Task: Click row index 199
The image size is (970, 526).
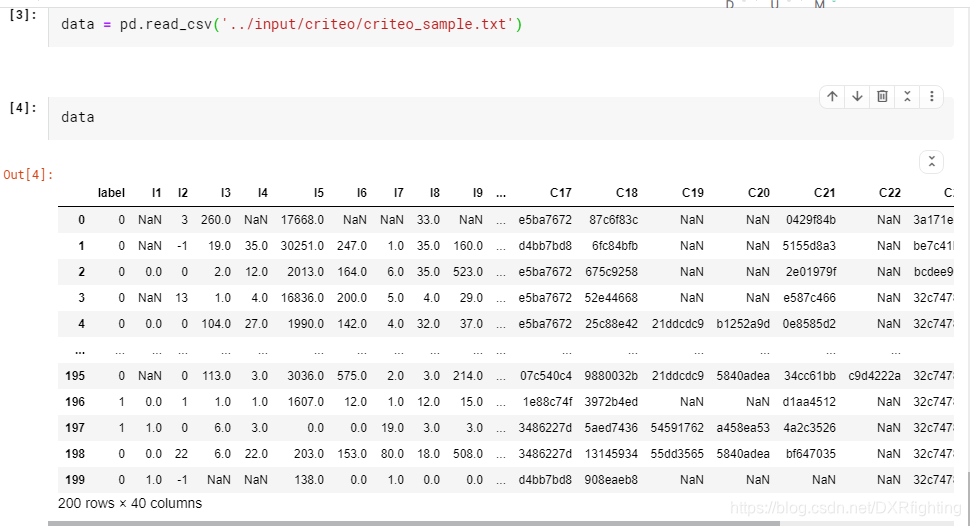Action: tap(75, 480)
